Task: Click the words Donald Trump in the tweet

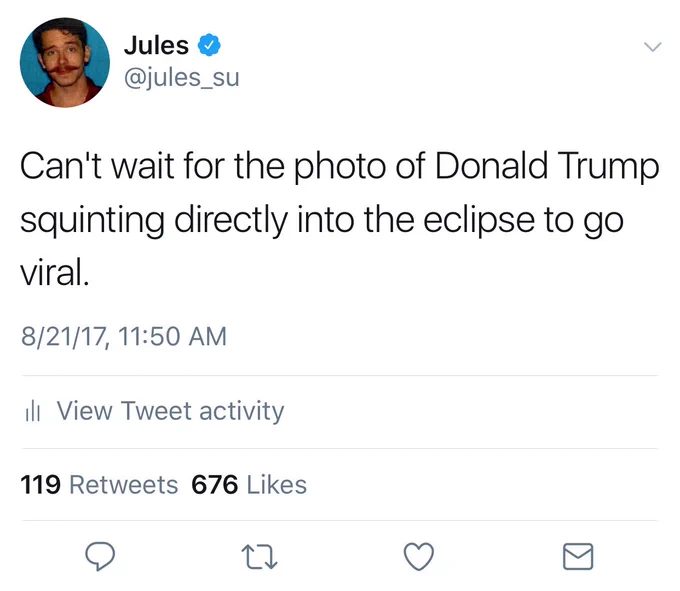Action: (x=547, y=166)
